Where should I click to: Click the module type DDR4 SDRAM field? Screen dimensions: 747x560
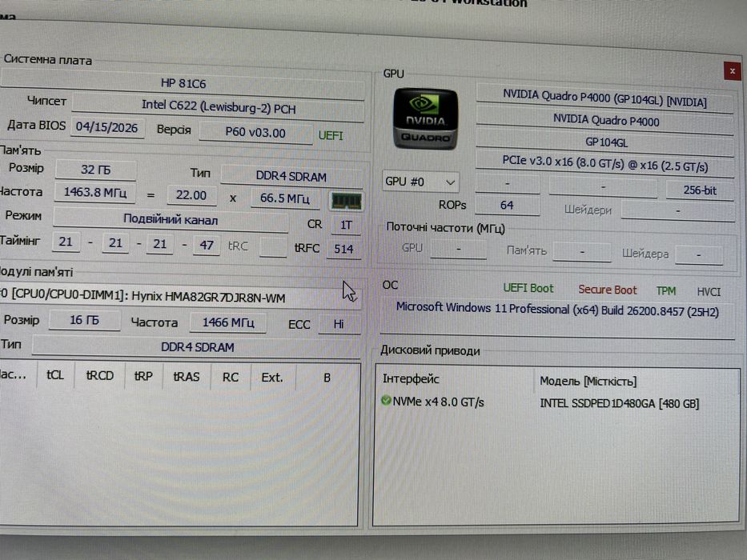197,346
